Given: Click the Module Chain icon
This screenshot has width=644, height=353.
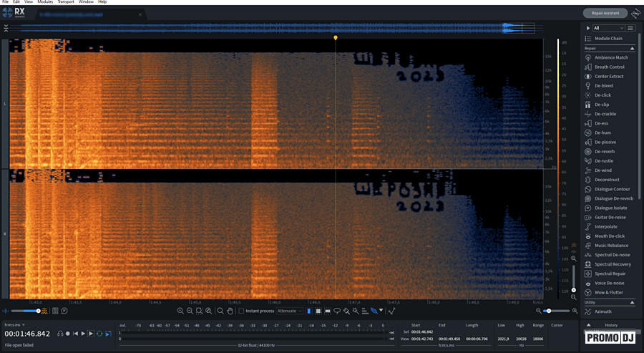Looking at the screenshot, I should coord(588,38).
